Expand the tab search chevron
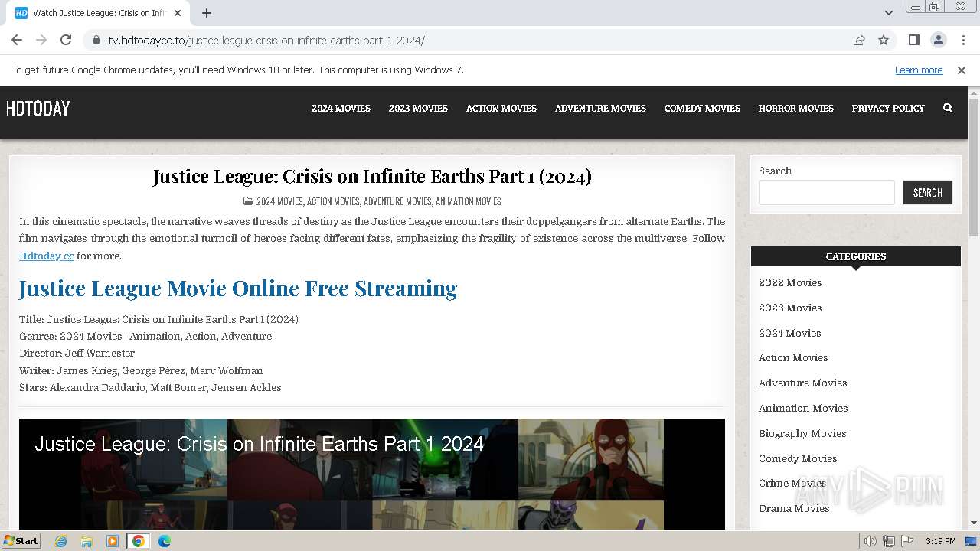 pos(888,13)
